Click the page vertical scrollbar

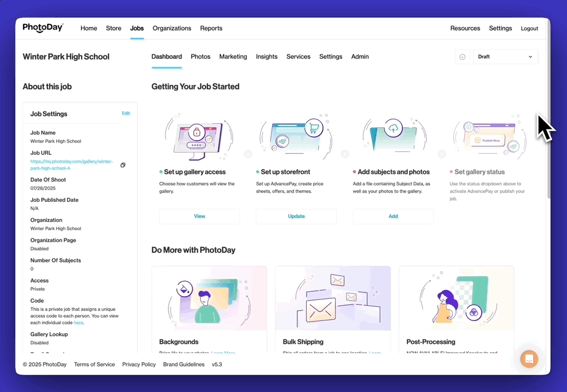tap(548, 108)
